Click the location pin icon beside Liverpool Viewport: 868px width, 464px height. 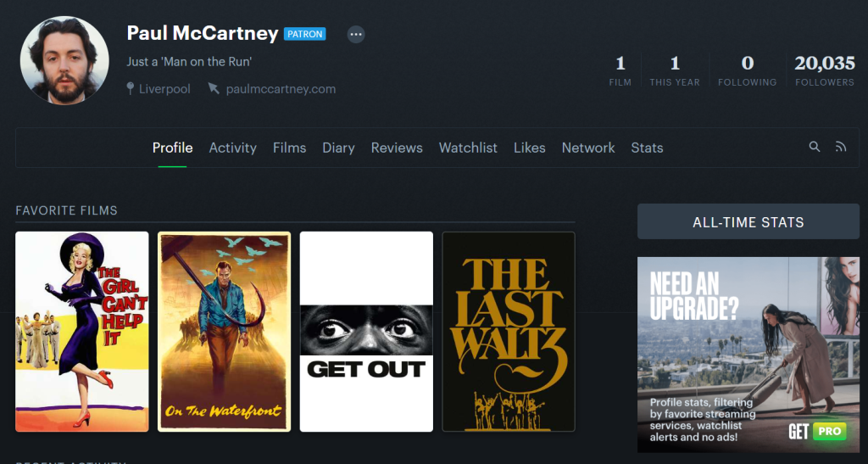pos(131,88)
